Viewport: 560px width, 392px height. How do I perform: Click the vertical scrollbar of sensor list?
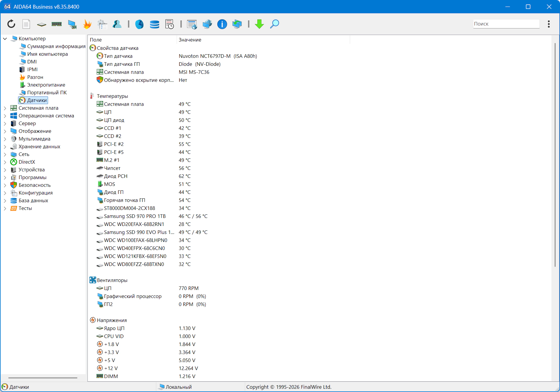(555, 155)
